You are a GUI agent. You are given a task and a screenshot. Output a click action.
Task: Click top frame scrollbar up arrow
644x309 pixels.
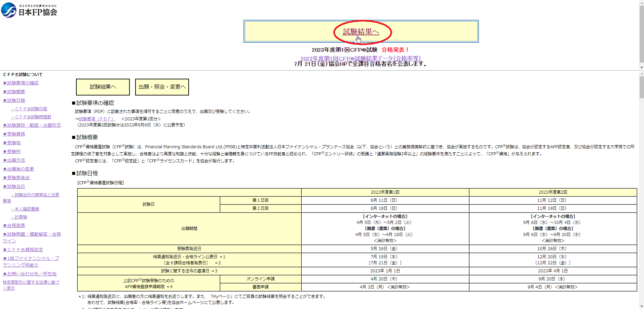641,3
